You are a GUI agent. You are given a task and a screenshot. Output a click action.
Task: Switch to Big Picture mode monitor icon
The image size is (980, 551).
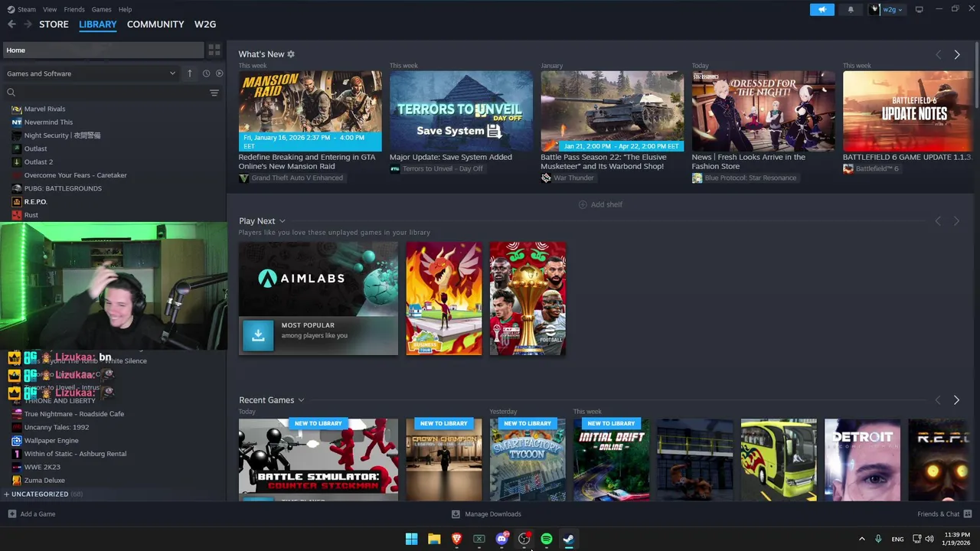[920, 9]
